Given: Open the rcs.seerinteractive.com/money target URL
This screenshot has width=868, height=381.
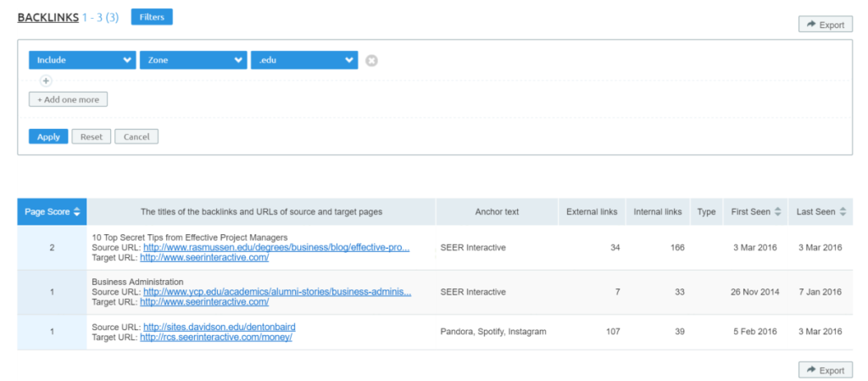Looking at the screenshot, I should tap(216, 337).
